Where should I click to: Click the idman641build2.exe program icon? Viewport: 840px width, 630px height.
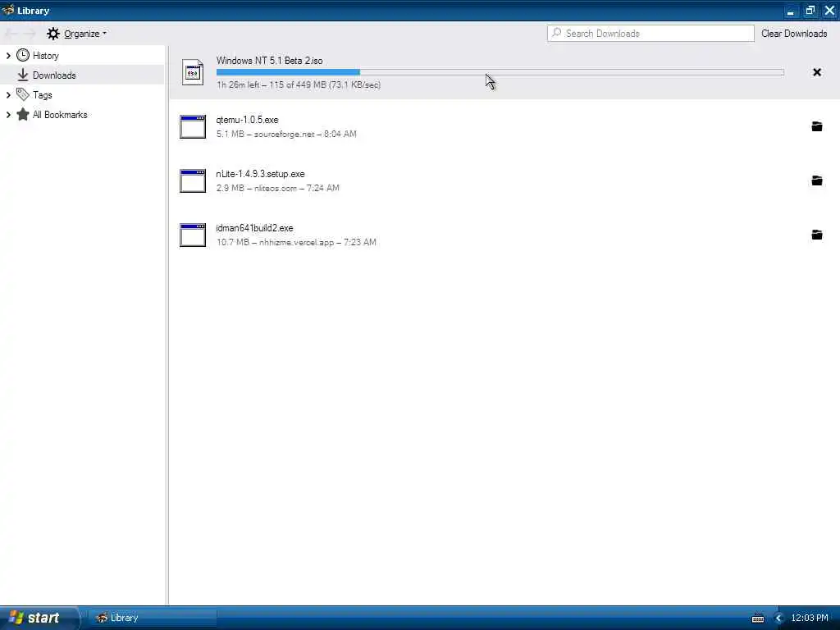click(x=193, y=235)
